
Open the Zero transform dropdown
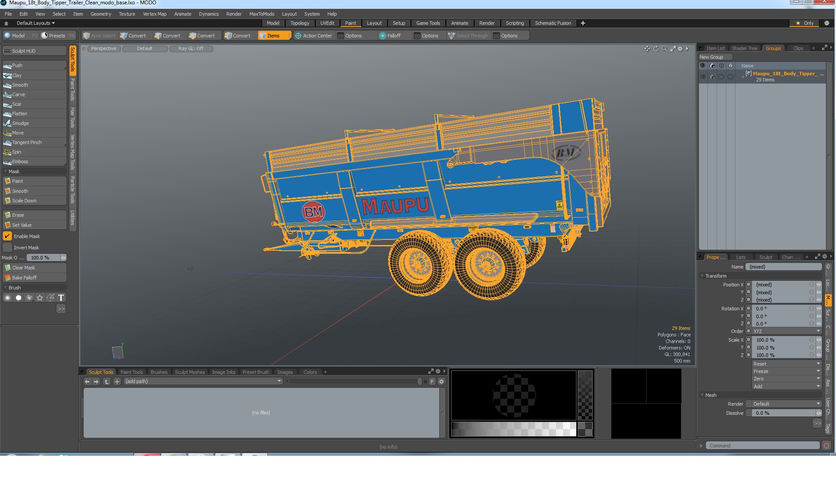pyautogui.click(x=787, y=379)
